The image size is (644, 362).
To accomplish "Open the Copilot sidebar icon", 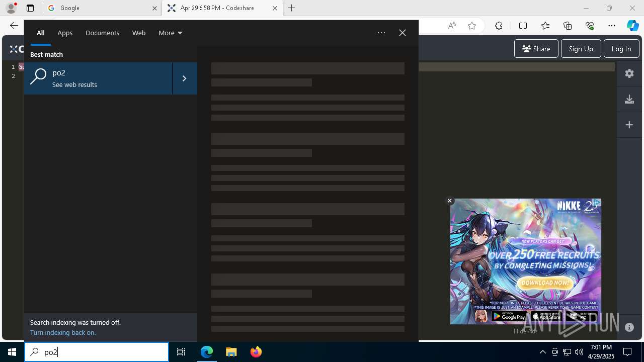I will [x=633, y=26].
